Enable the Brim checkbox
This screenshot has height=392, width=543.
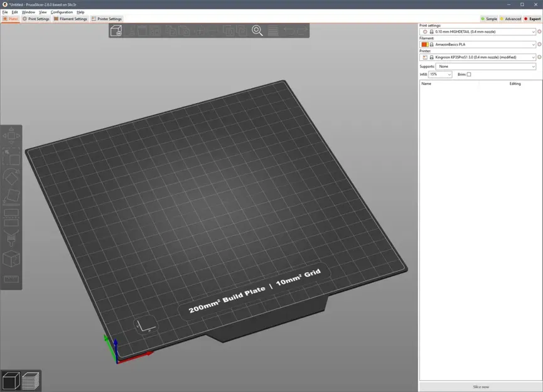pos(469,75)
